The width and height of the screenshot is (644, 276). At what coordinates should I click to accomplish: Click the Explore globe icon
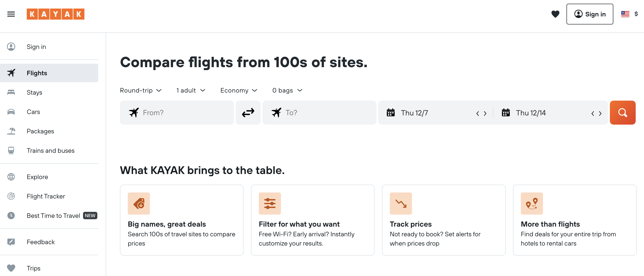click(x=11, y=177)
